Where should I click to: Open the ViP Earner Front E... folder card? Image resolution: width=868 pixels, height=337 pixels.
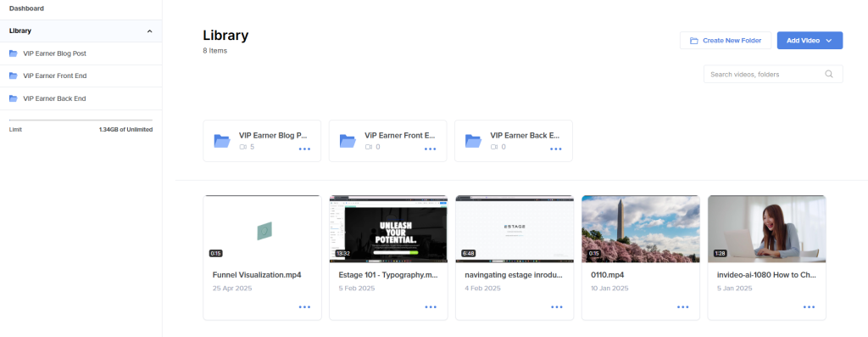[388, 141]
